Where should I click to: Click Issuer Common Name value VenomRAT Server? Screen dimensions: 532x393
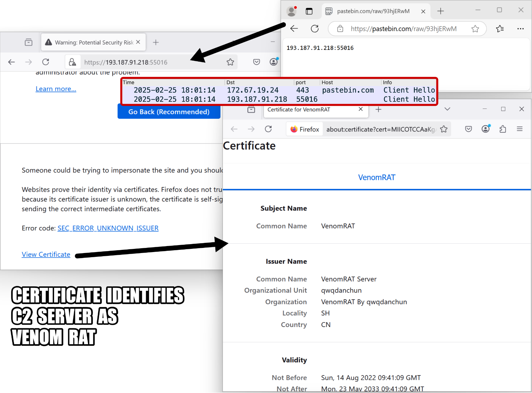pyautogui.click(x=349, y=279)
